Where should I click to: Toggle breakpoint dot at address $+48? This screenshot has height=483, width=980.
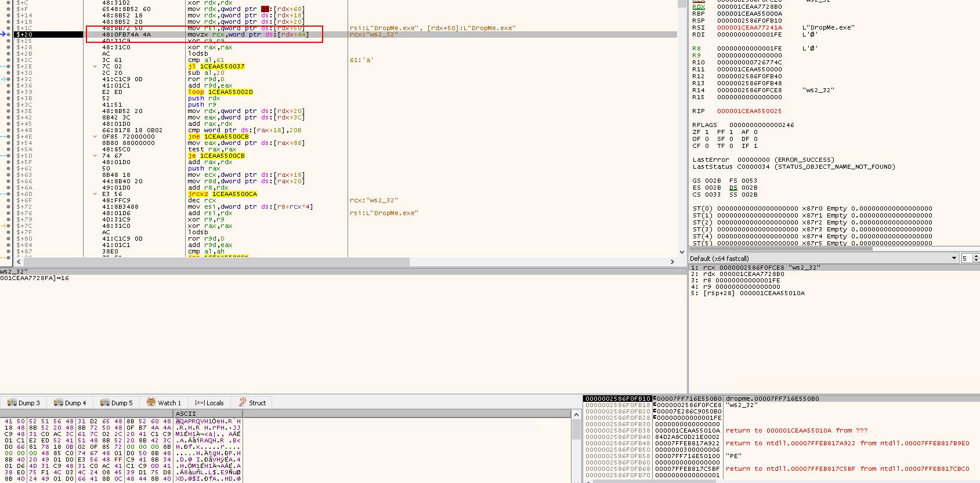pos(8,130)
